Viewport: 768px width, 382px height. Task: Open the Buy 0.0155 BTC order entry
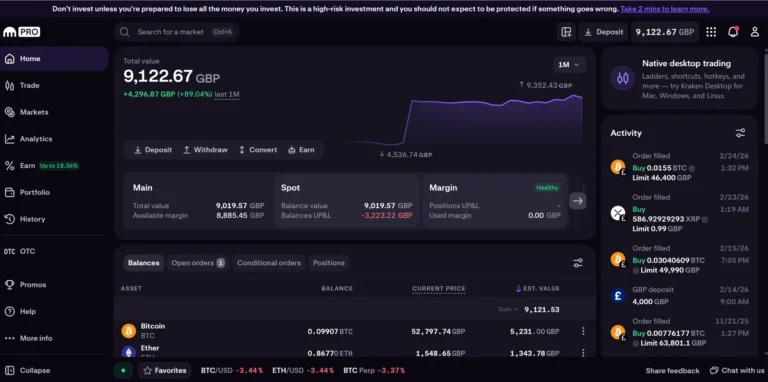coord(679,167)
